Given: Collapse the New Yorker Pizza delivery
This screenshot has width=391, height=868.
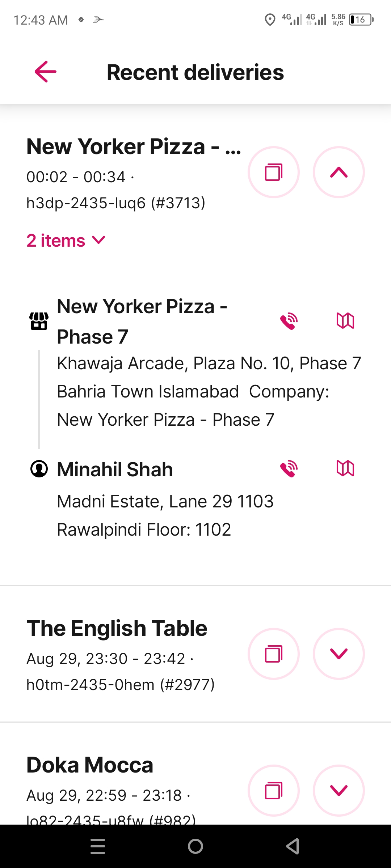Looking at the screenshot, I should 339,172.
